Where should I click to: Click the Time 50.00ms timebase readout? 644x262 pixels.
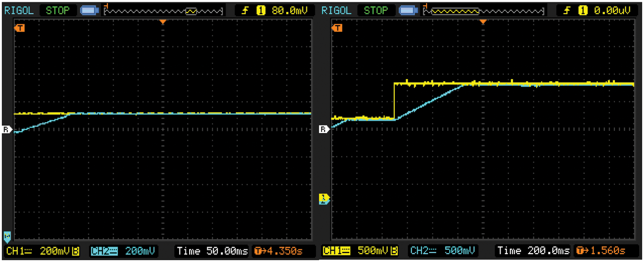click(212, 251)
